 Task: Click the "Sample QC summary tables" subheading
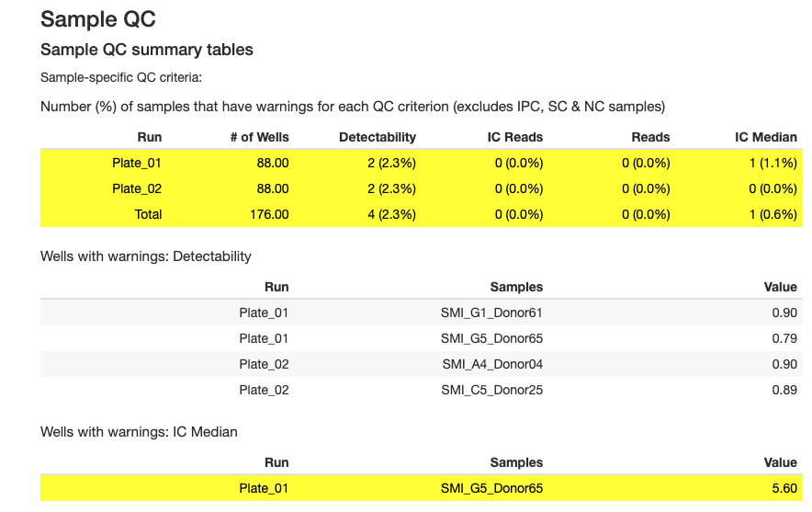pyautogui.click(x=147, y=50)
